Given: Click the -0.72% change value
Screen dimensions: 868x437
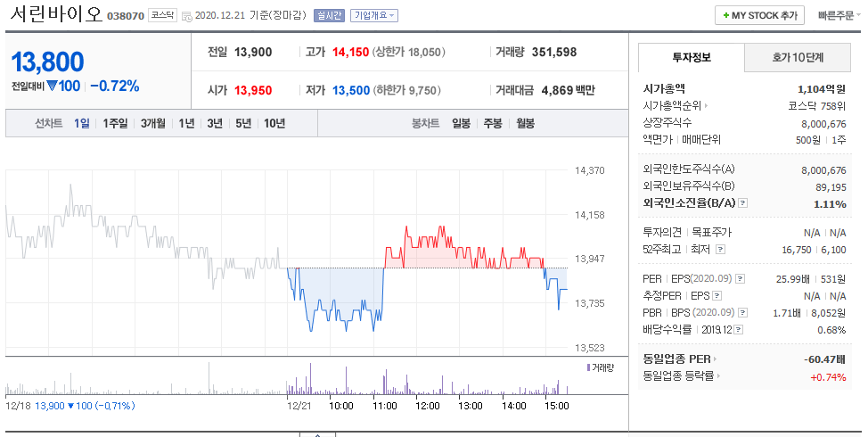Looking at the screenshot, I should [x=115, y=86].
